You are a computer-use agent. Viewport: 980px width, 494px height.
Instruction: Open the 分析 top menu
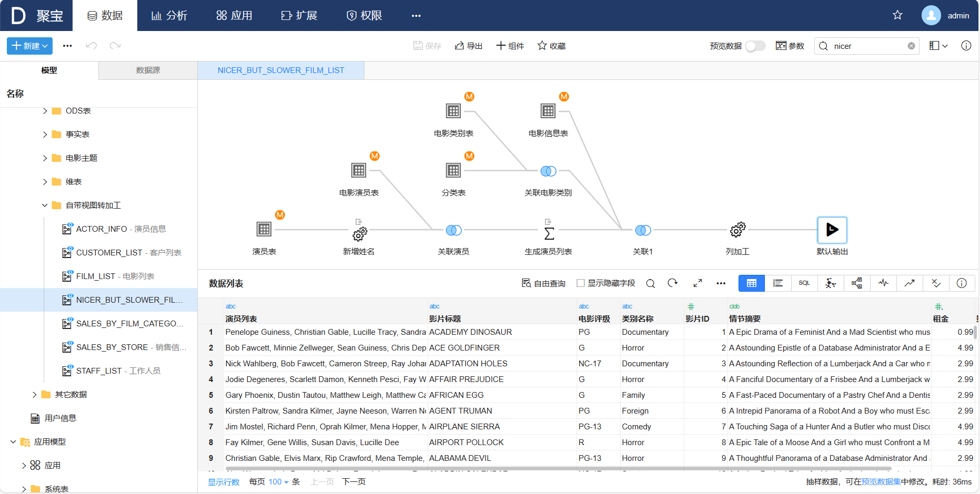coord(169,16)
